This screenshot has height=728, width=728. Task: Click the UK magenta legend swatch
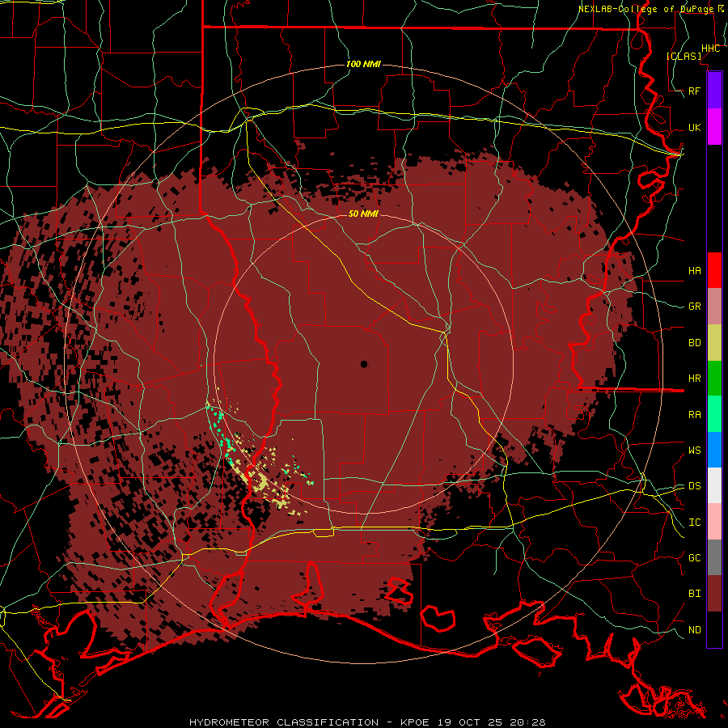click(x=714, y=127)
